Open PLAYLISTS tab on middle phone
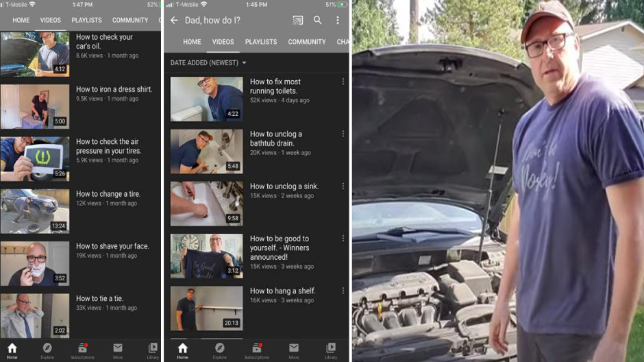Viewport: 644px width, 362px height. click(x=261, y=42)
